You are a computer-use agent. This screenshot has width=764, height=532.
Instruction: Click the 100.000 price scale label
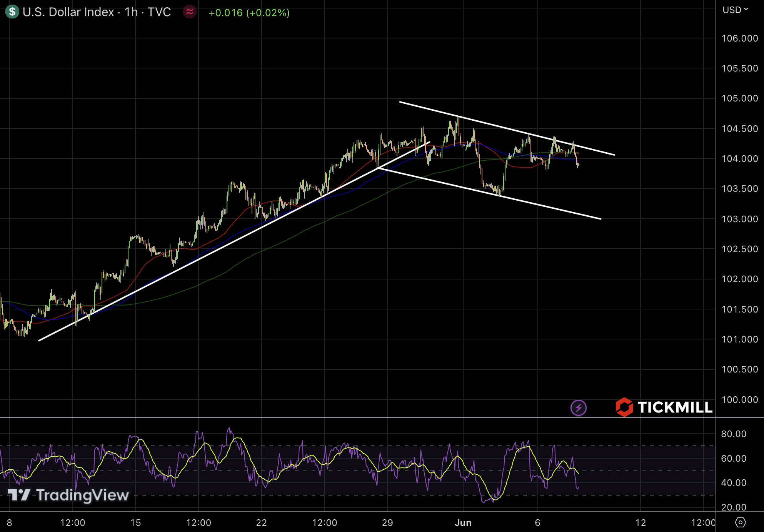tap(739, 400)
